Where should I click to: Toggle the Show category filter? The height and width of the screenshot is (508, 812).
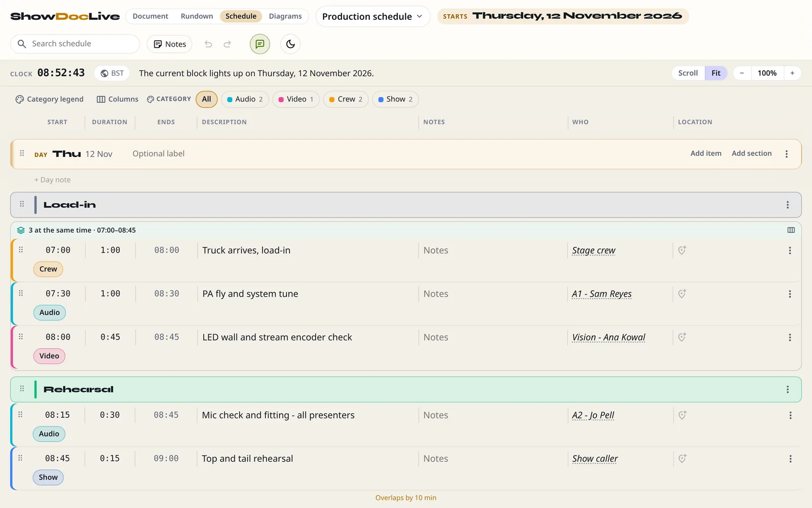point(395,99)
